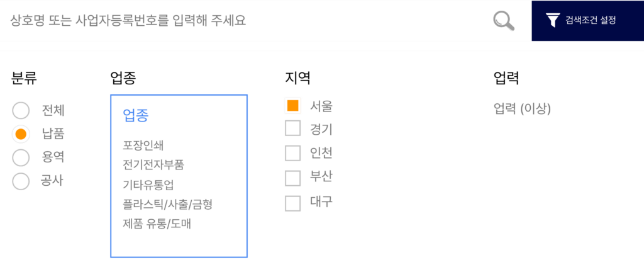Click the magnifying glass search icon
Screen dimensions: 644x279
pos(503,21)
